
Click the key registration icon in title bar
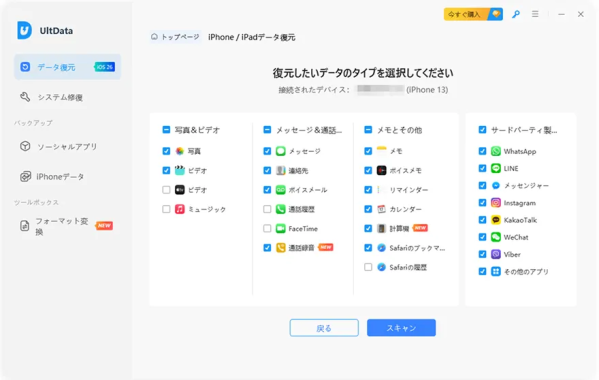coord(516,15)
